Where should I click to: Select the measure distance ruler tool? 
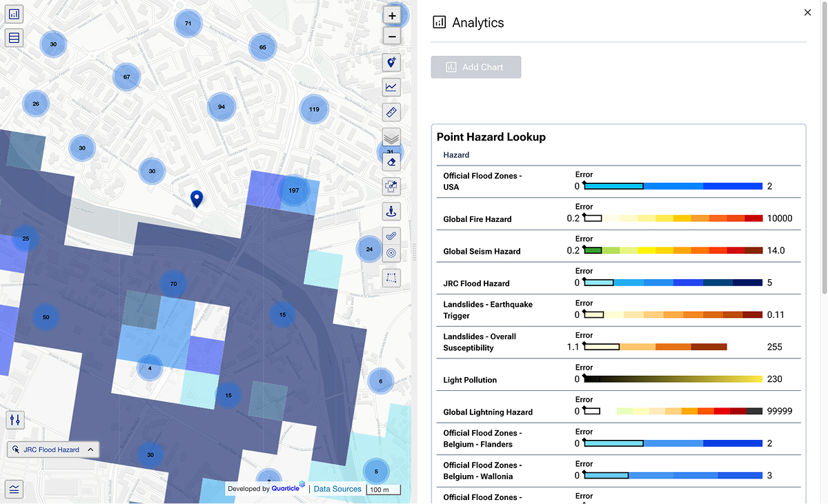[391, 112]
